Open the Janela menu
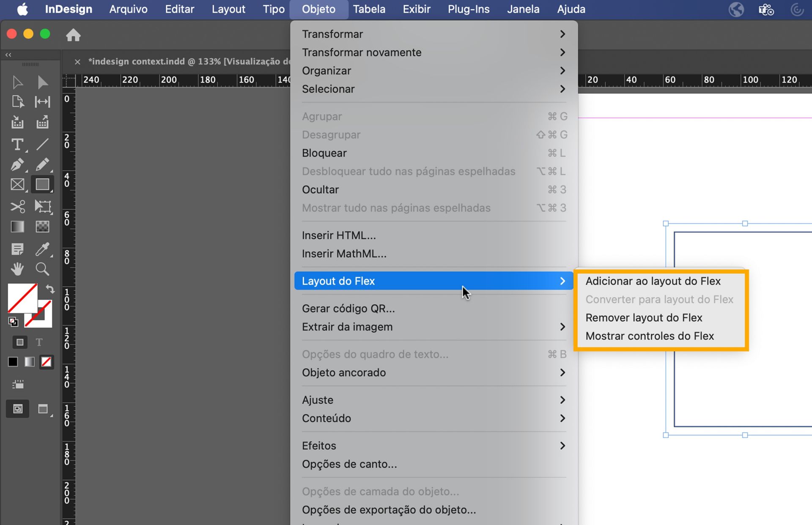 pos(523,9)
